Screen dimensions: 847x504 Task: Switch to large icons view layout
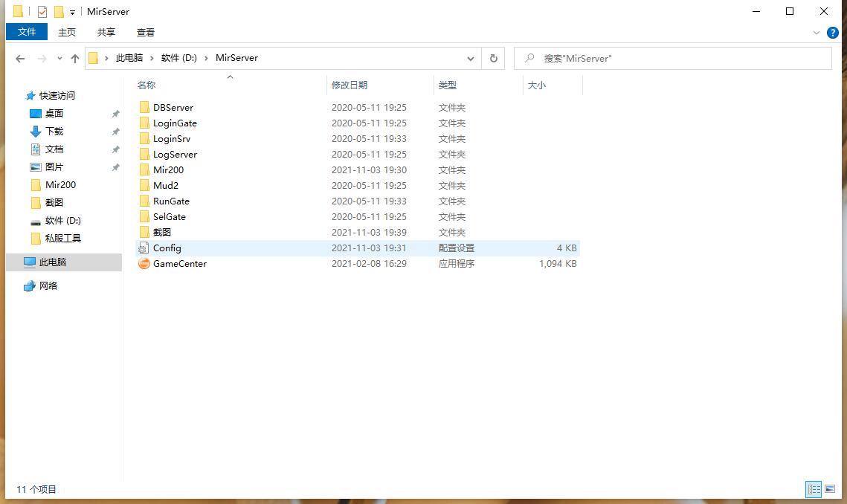[830, 489]
